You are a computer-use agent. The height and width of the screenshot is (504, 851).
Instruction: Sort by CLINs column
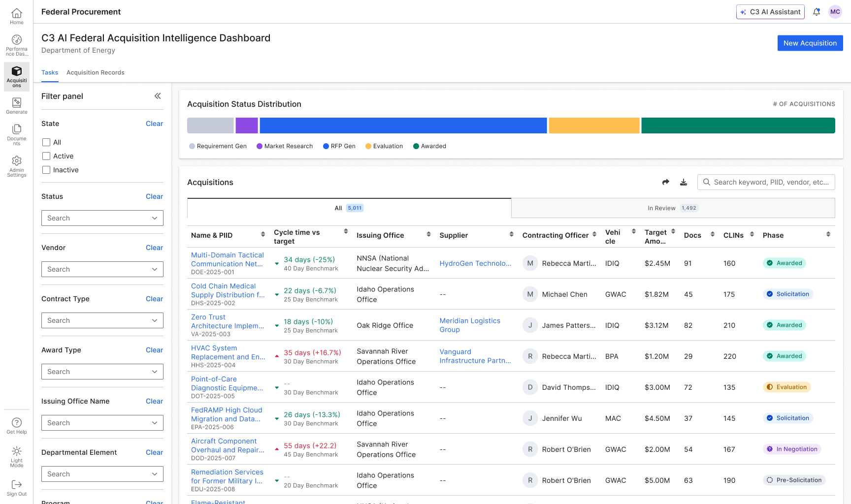[x=752, y=234]
